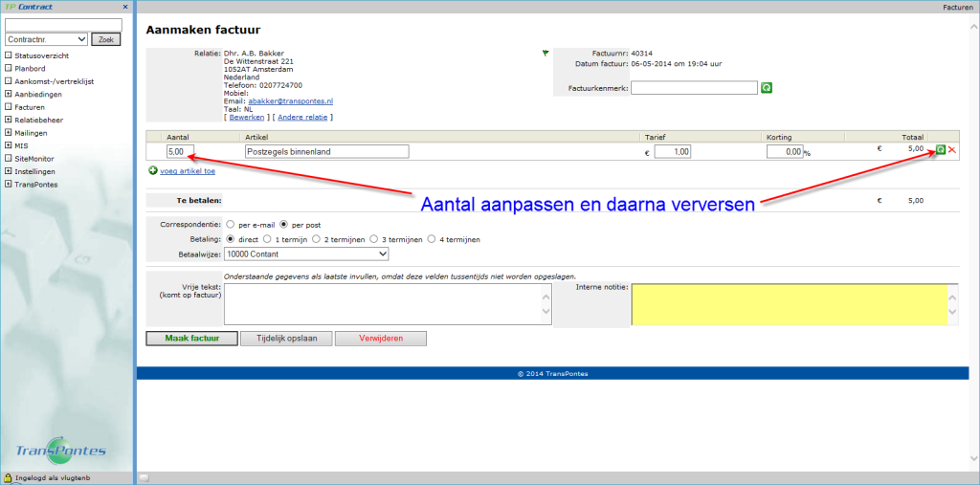Choose '2 termijnen' payment option

(317, 239)
